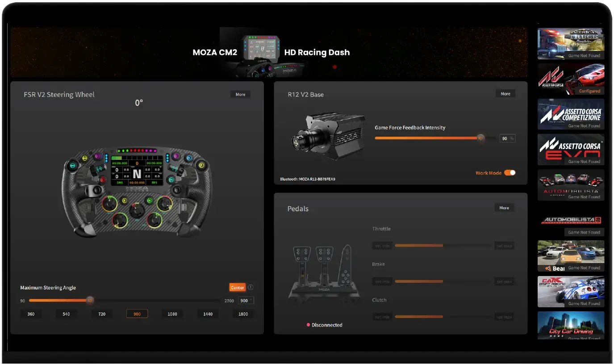
Task: Click the Brake pedal travel bar
Action: (x=443, y=281)
